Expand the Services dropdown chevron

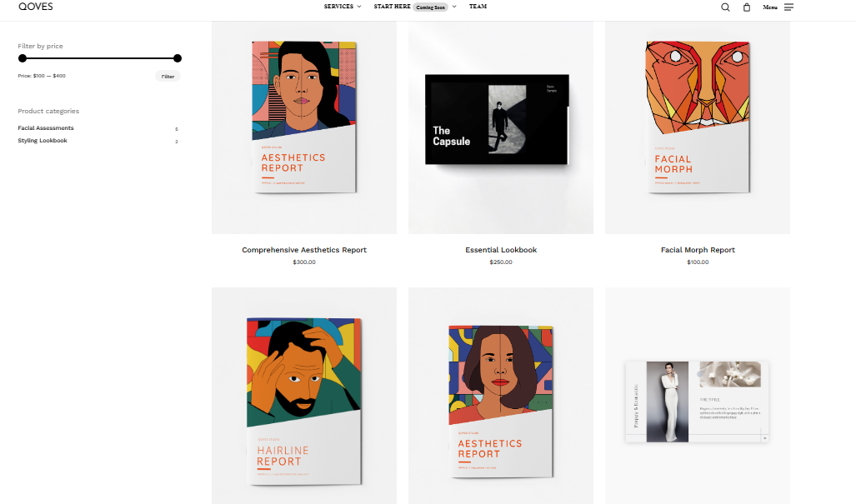click(359, 7)
